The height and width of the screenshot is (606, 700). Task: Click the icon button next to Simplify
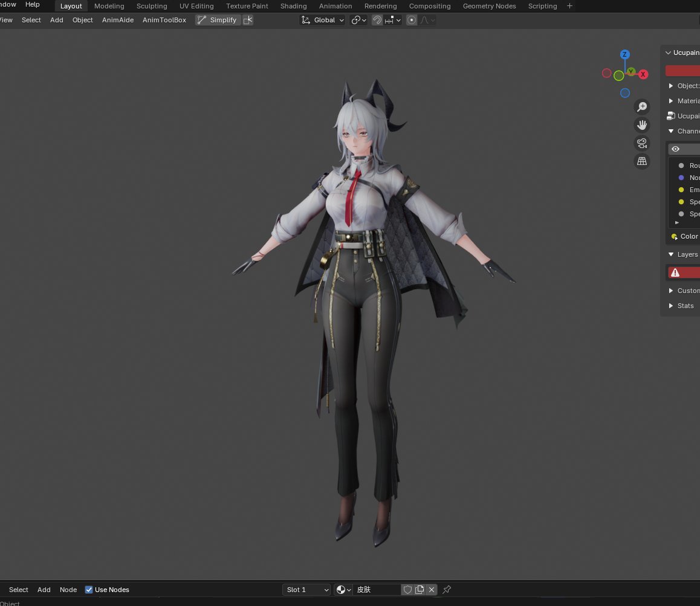pyautogui.click(x=248, y=20)
